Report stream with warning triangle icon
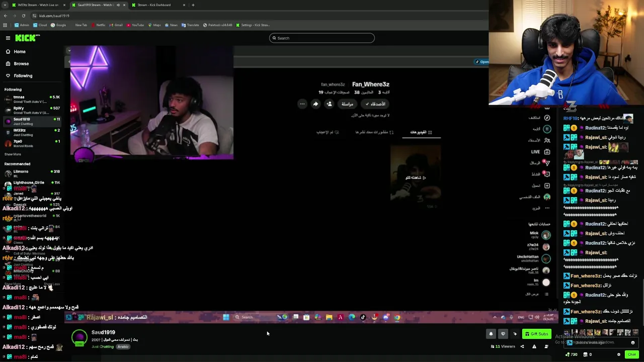This screenshot has width=644, height=362. [534, 346]
